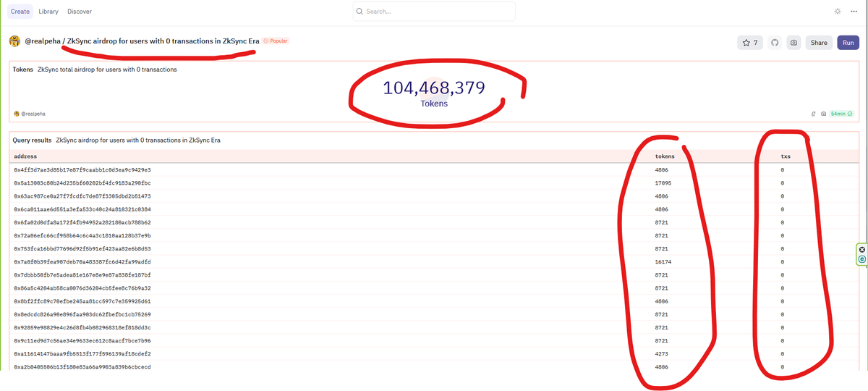Click the 4273 tokens cell
Image resolution: width=868 pixels, height=391 pixels.
click(662, 354)
